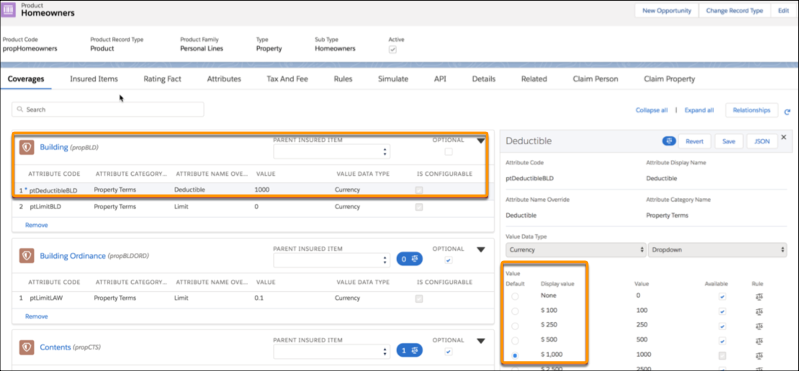Click the Contents rules count badge

(411, 351)
